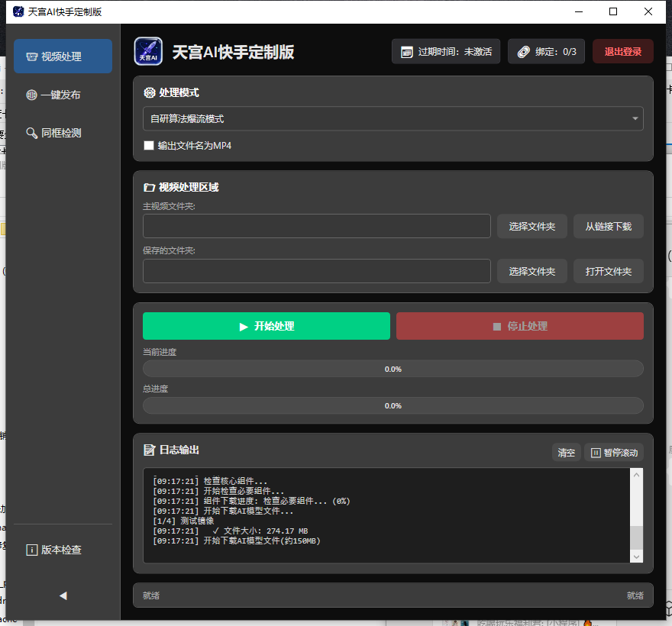
Task: Enable the 输出文件名为MP4 checkbox
Action: point(149,145)
